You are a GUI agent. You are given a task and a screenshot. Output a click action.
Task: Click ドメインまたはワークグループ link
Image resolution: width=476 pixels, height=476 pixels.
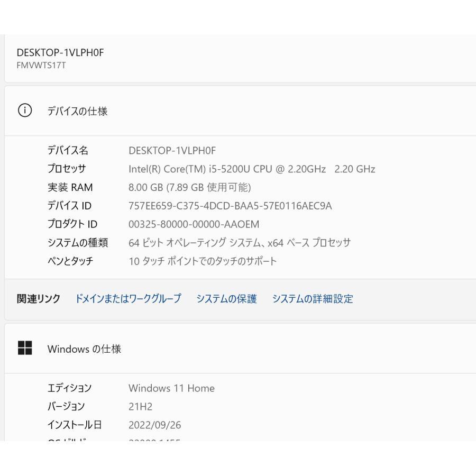tap(129, 299)
